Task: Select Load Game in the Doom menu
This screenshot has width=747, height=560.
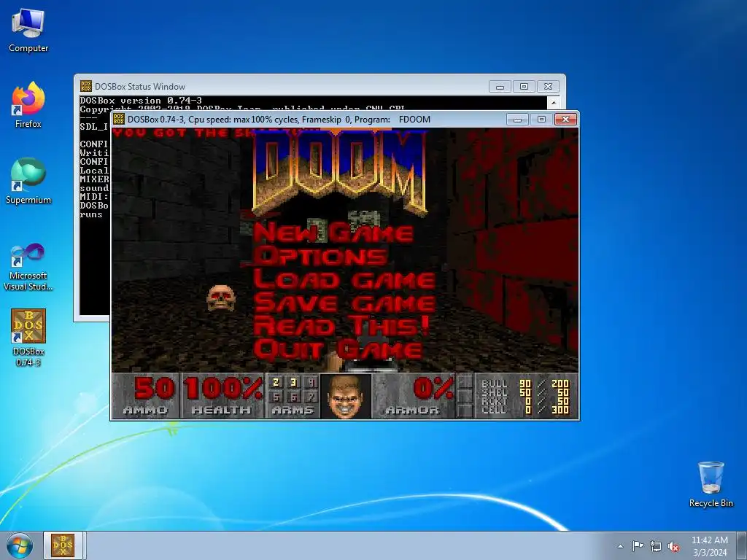Action: (344, 279)
